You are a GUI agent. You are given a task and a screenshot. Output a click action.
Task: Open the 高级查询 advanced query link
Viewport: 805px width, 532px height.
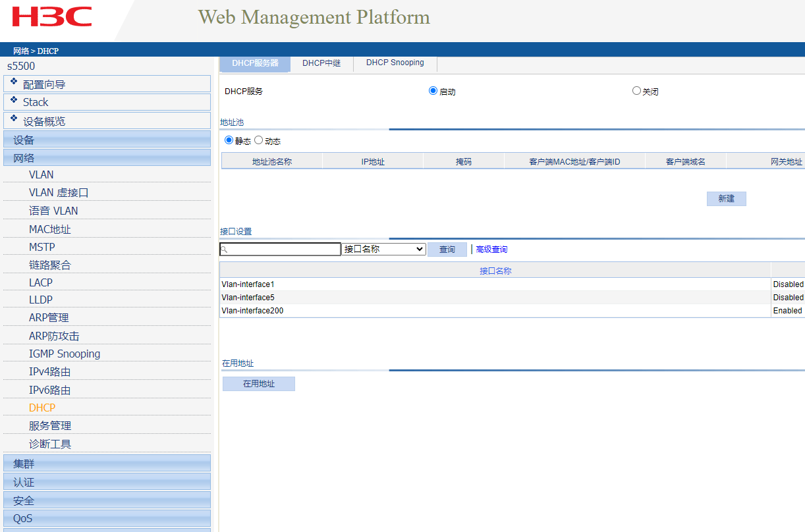[491, 250]
